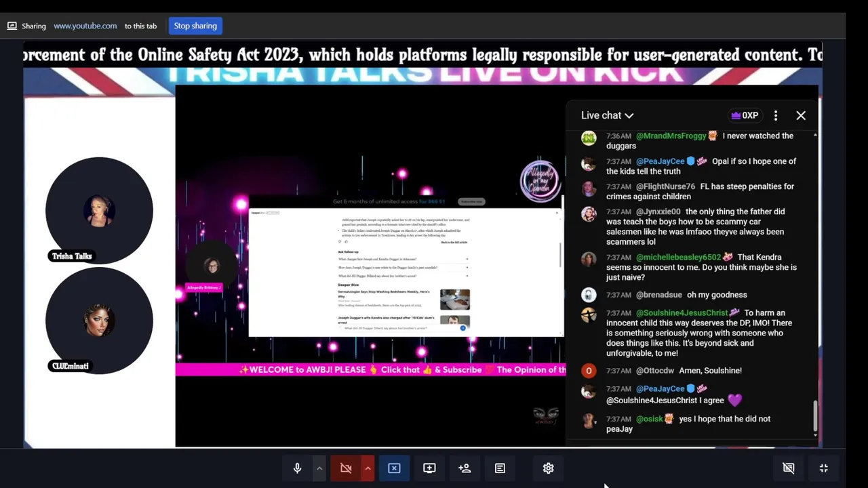Screen dimensions: 868x488
Task: Click avatar next to @MrandMrsFroggy message
Action: pos(589,138)
